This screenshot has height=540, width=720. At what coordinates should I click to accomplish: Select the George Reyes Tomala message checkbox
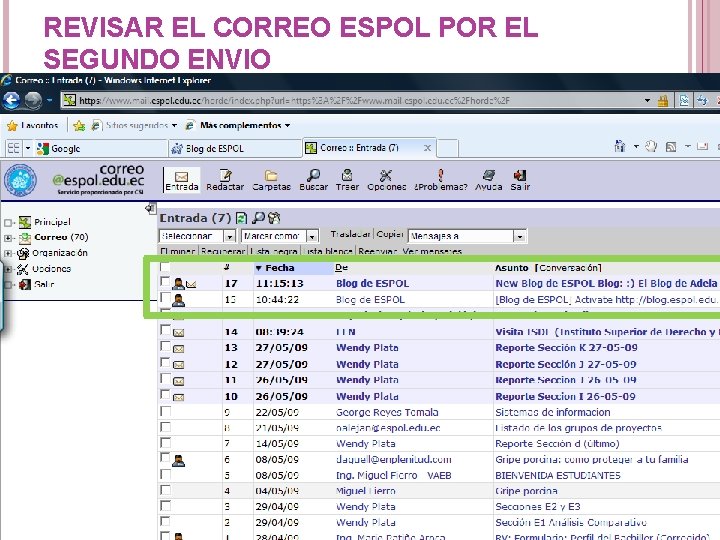[x=165, y=411]
